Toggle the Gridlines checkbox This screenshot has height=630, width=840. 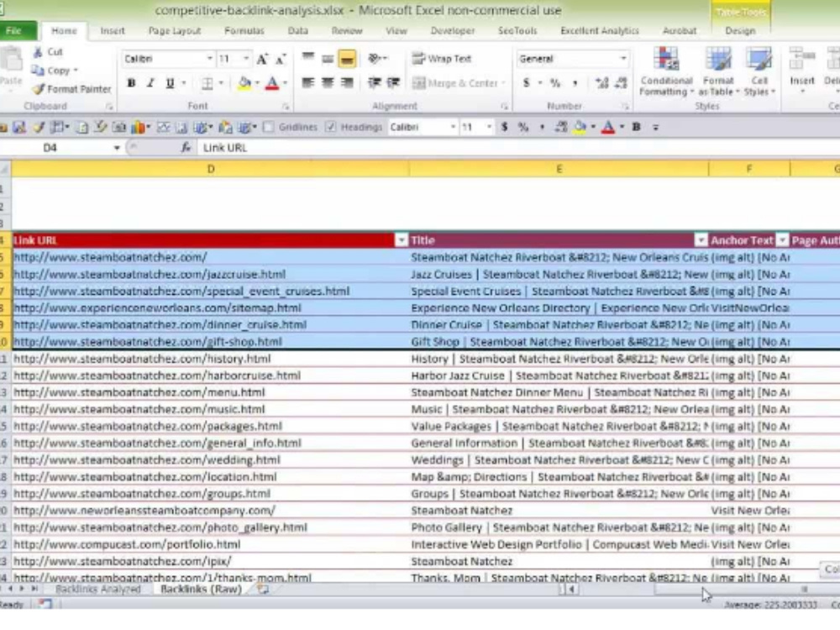(269, 127)
